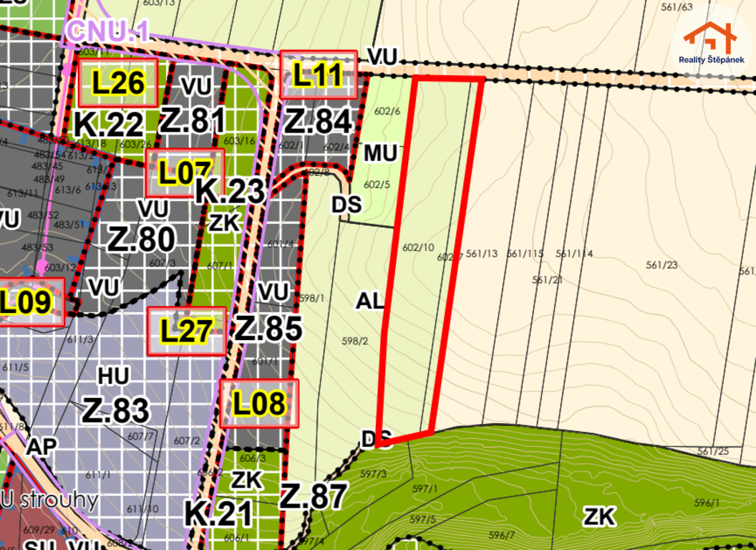Click the Z.81 zone label
Viewport: 756px width, 550px height.
[x=192, y=120]
